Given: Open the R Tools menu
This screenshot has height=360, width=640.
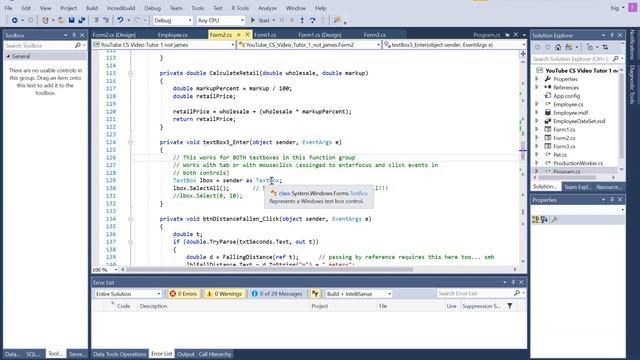Looking at the screenshot, I should (x=240, y=8).
